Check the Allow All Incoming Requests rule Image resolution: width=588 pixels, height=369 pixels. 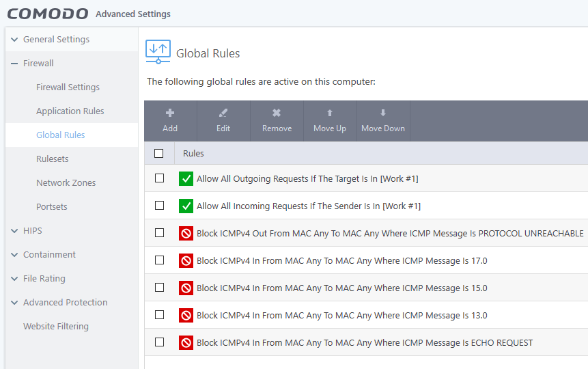pyautogui.click(x=159, y=205)
